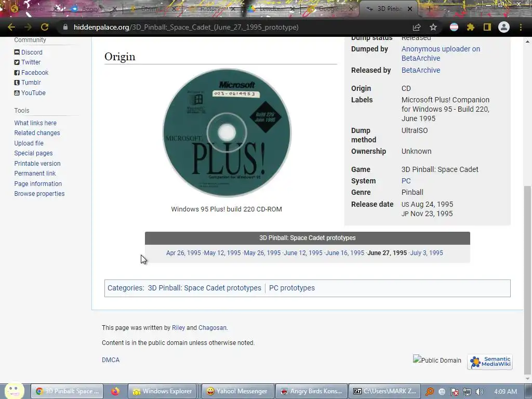
Task: Open the PC prototypes category
Action: (292, 288)
